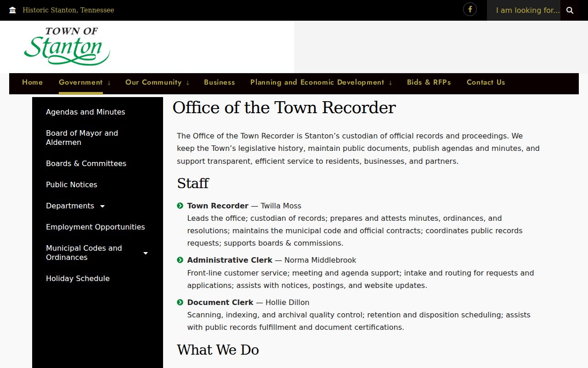Open Employment Opportunities sidebar link
The width and height of the screenshot is (588, 368).
pos(95,227)
